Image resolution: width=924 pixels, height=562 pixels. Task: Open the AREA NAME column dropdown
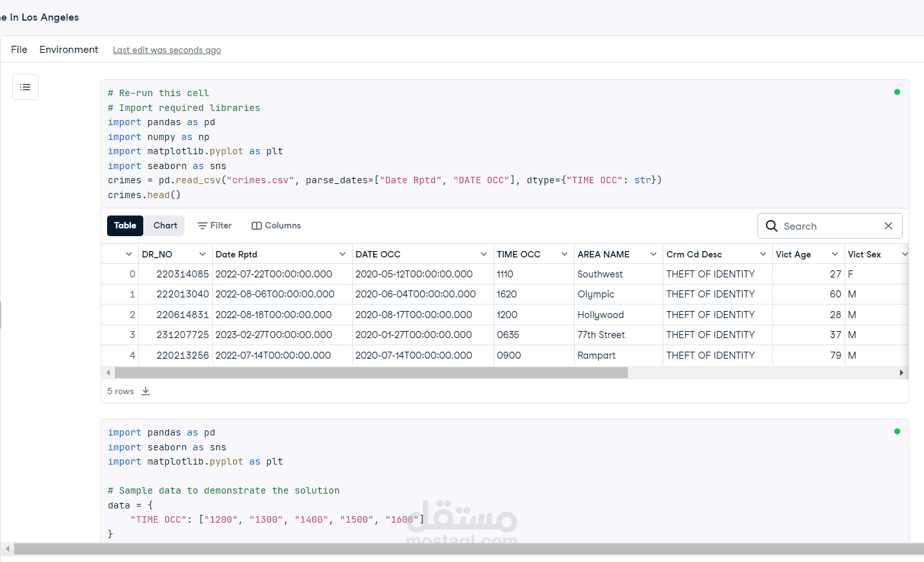(654, 254)
